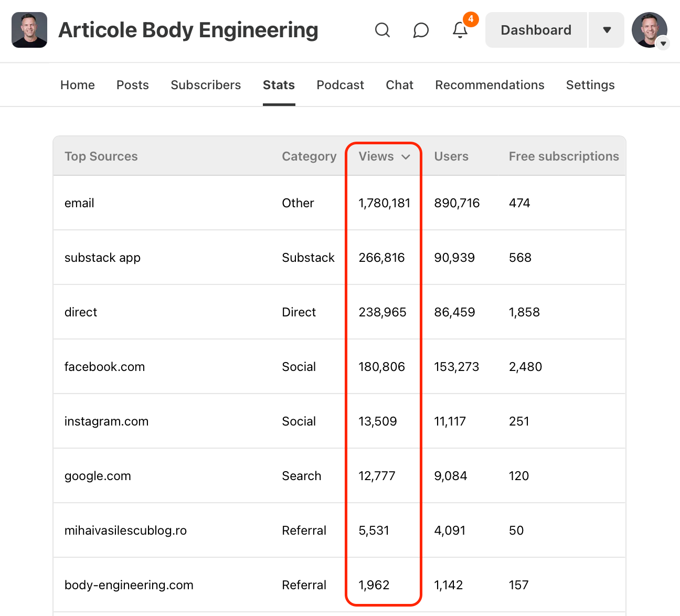This screenshot has width=680, height=616.
Task: Go to the Home tab
Action: coord(78,85)
